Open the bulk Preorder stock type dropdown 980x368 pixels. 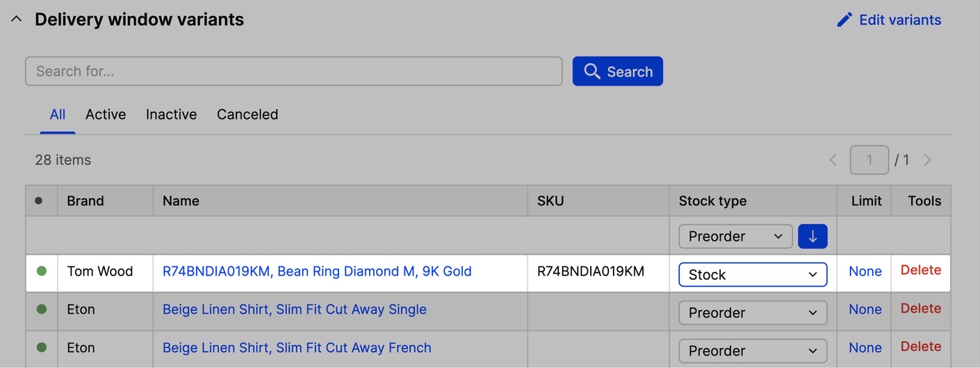(735, 237)
